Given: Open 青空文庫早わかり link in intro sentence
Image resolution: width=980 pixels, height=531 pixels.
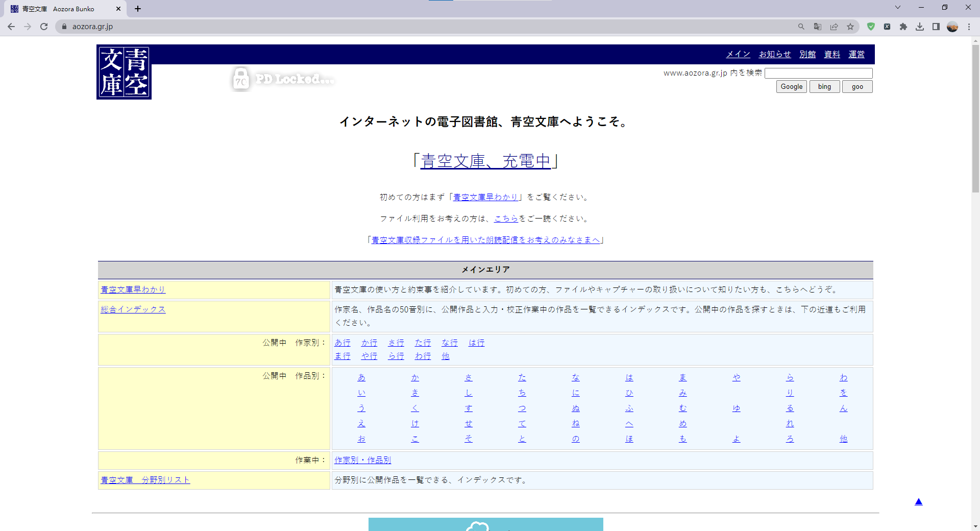Looking at the screenshot, I should pos(485,197).
